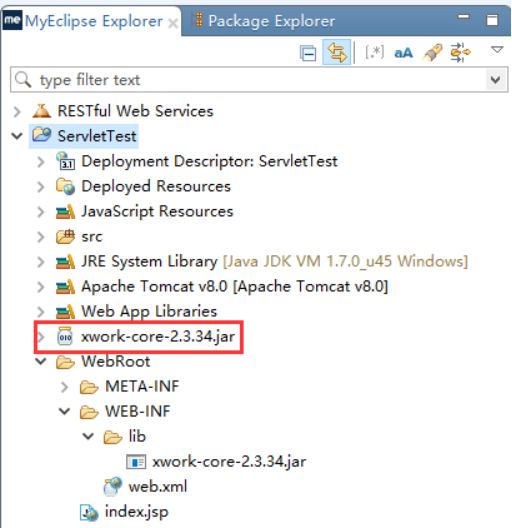Toggle regular expression filter icon
Viewport: 512px width, 528px height.
pyautogui.click(x=375, y=53)
